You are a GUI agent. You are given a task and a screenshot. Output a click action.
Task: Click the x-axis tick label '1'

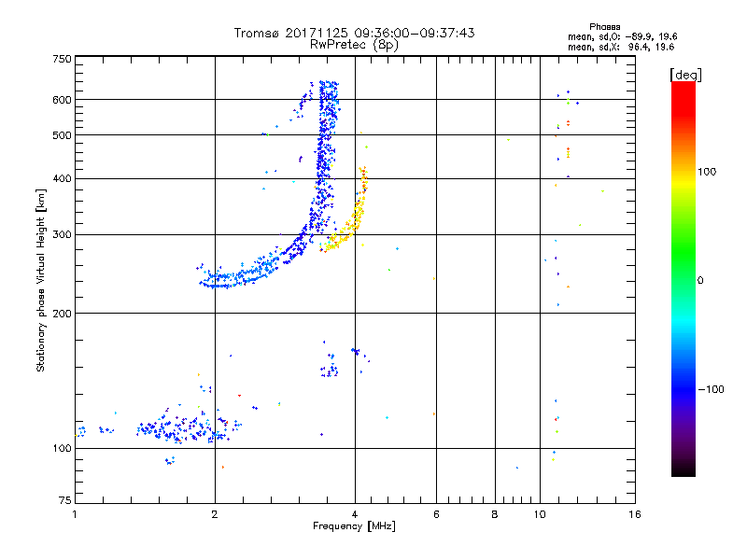pyautogui.click(x=75, y=514)
